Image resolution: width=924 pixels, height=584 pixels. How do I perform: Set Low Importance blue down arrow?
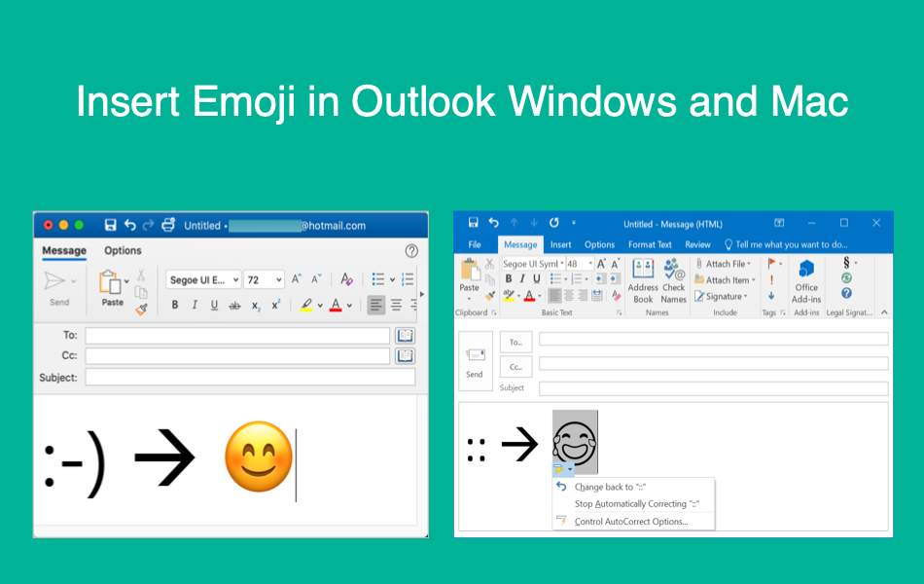(x=771, y=296)
